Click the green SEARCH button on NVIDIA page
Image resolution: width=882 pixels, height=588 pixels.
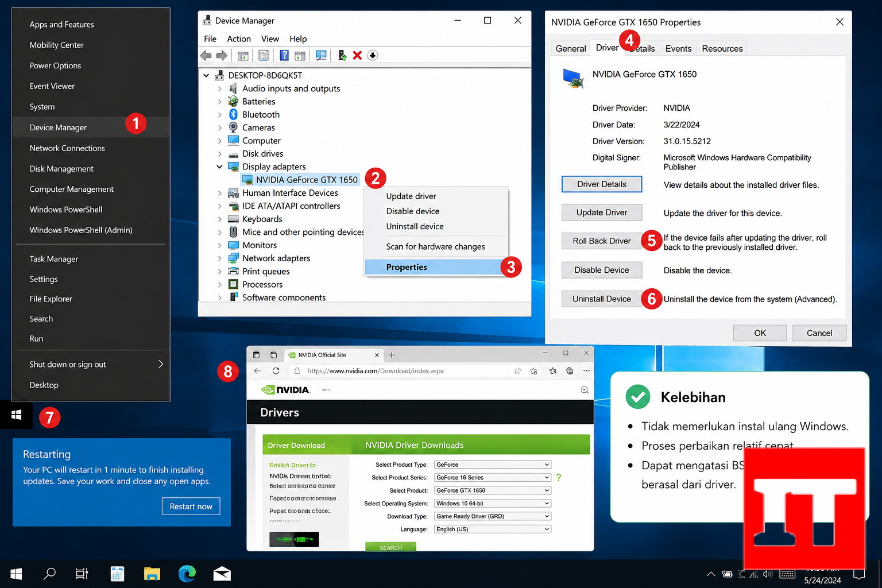pos(390,547)
